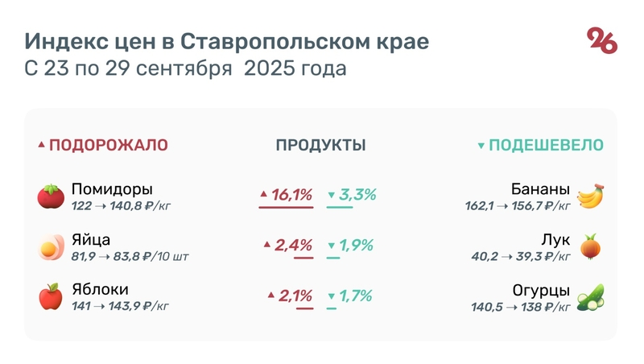Click the 16,1% tomato price increase
Image resolution: width=644 pixels, height=364 pixels.
pyautogui.click(x=291, y=194)
